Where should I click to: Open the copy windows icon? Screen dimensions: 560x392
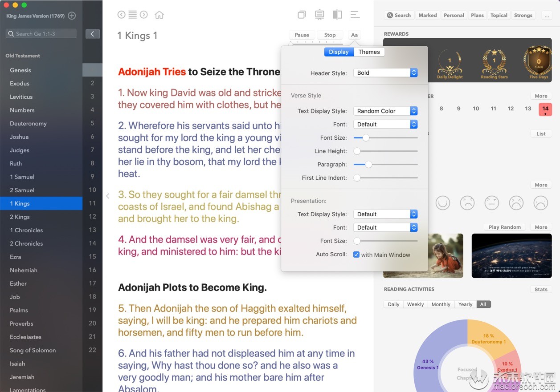302,15
